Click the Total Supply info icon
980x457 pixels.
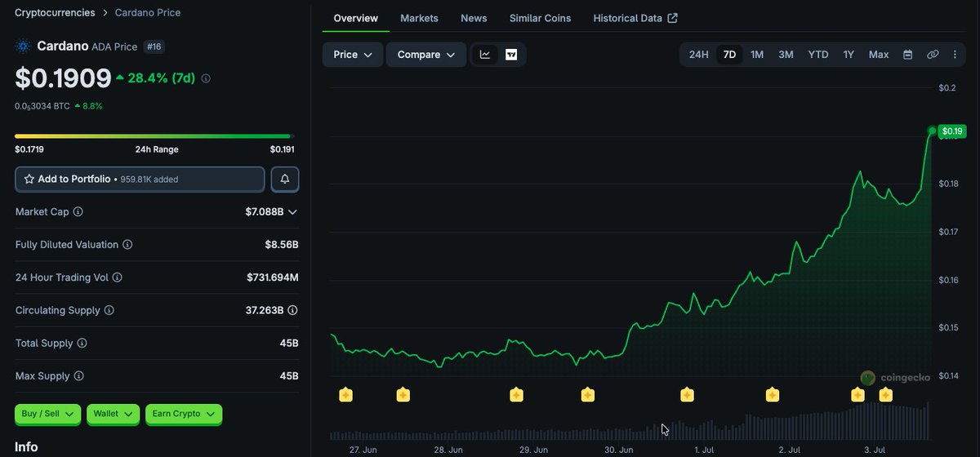point(82,344)
